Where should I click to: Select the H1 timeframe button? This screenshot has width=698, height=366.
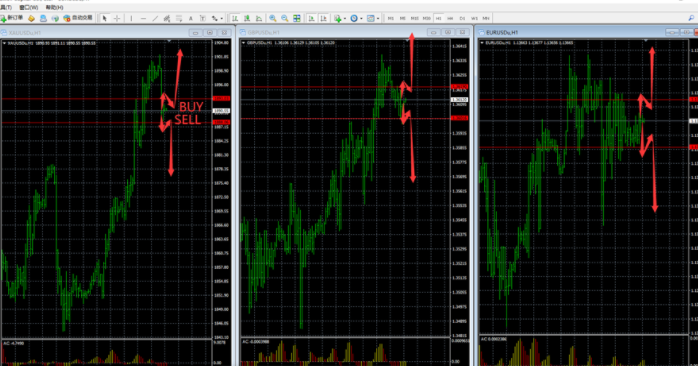[x=438, y=18]
